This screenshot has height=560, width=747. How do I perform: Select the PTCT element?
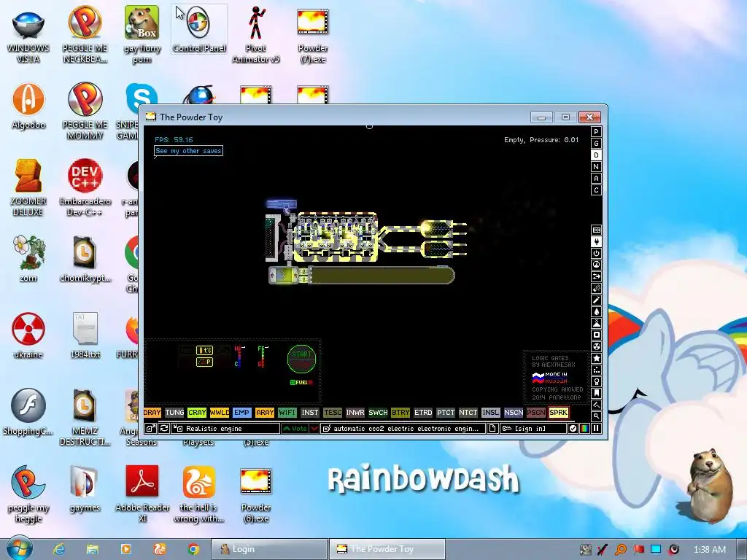click(x=446, y=413)
